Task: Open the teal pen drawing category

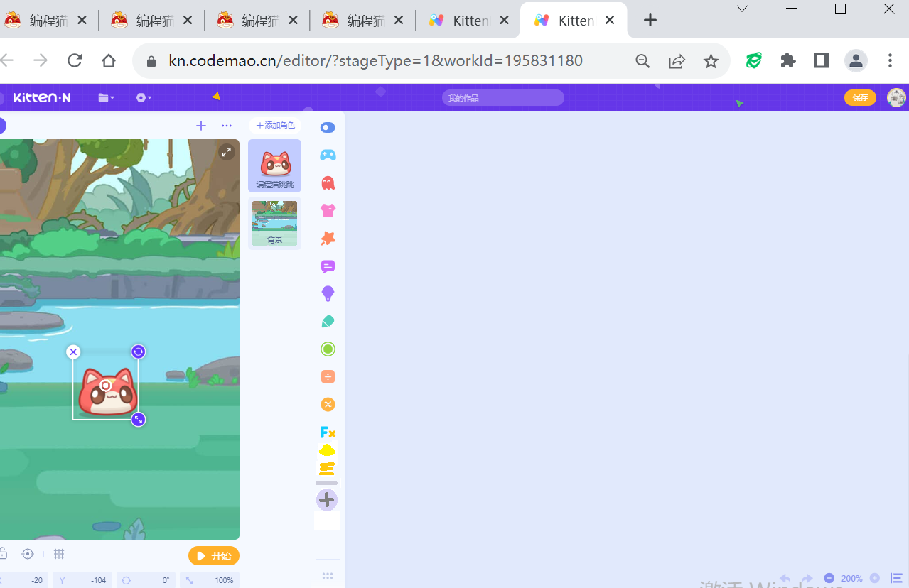Action: coord(328,322)
